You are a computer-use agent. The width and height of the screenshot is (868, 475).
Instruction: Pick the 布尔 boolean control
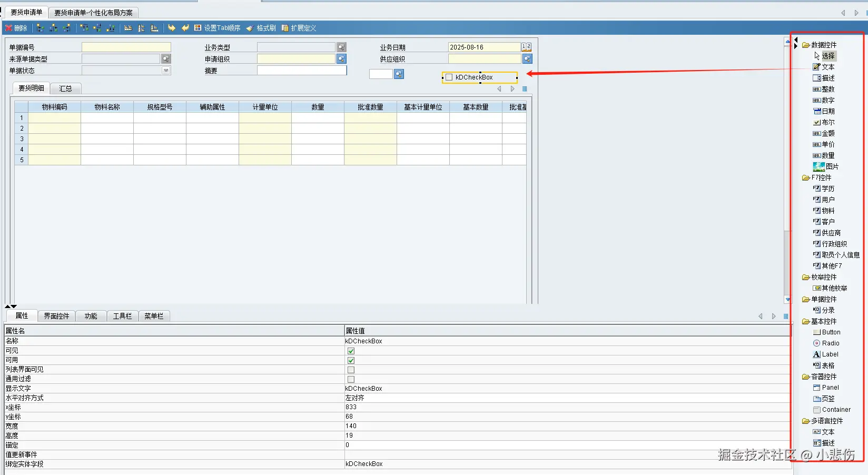(x=824, y=122)
